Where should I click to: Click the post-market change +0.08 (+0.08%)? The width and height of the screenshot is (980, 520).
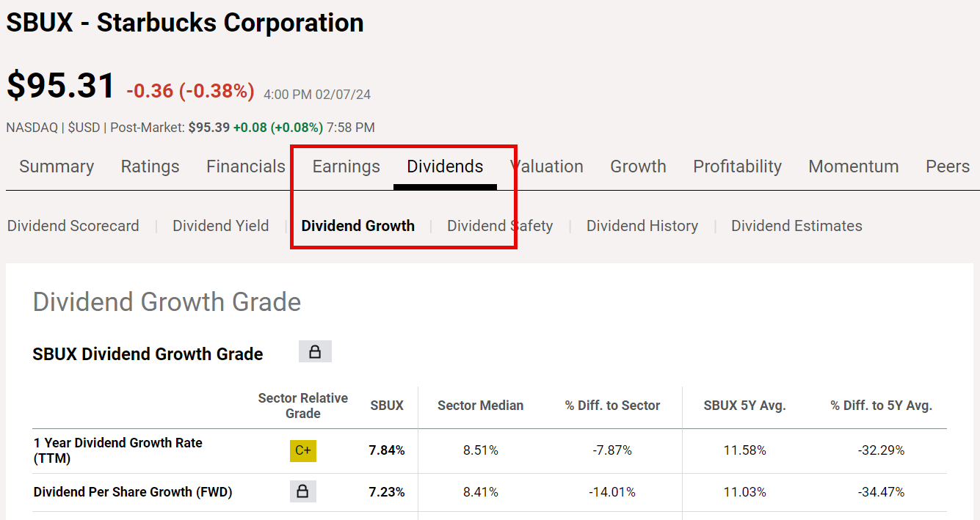pos(278,128)
